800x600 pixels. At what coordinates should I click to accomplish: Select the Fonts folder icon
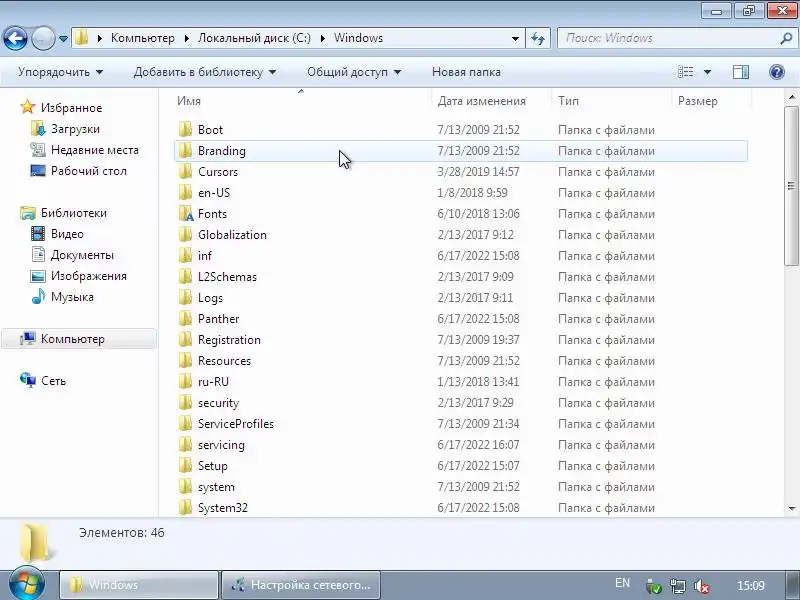coord(186,214)
